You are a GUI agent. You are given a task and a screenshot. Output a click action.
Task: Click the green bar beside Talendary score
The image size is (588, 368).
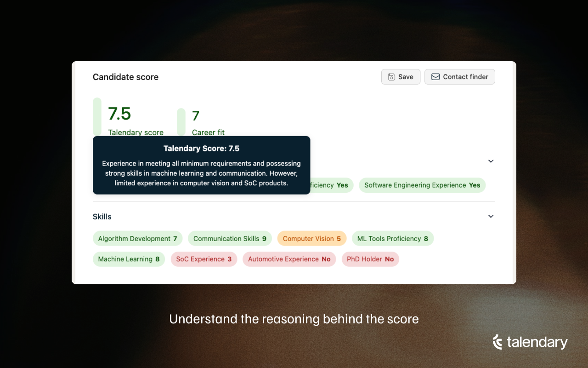pyautogui.click(x=97, y=117)
